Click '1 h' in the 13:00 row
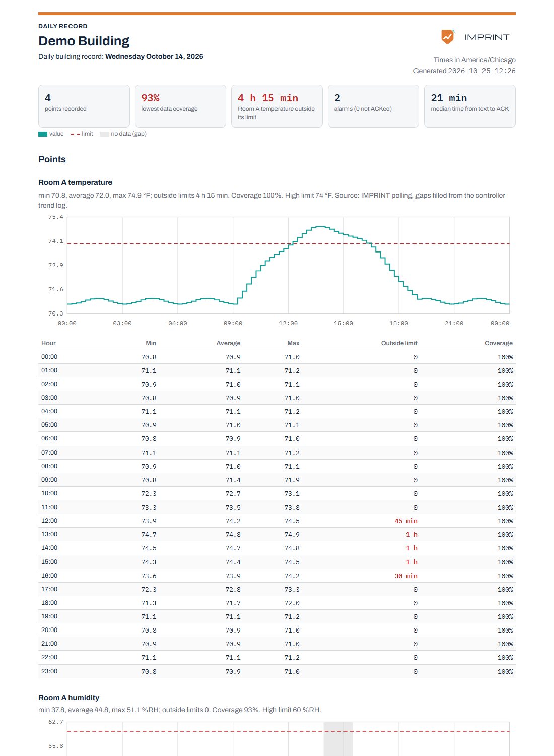This screenshot has height=756, width=554. click(411, 535)
